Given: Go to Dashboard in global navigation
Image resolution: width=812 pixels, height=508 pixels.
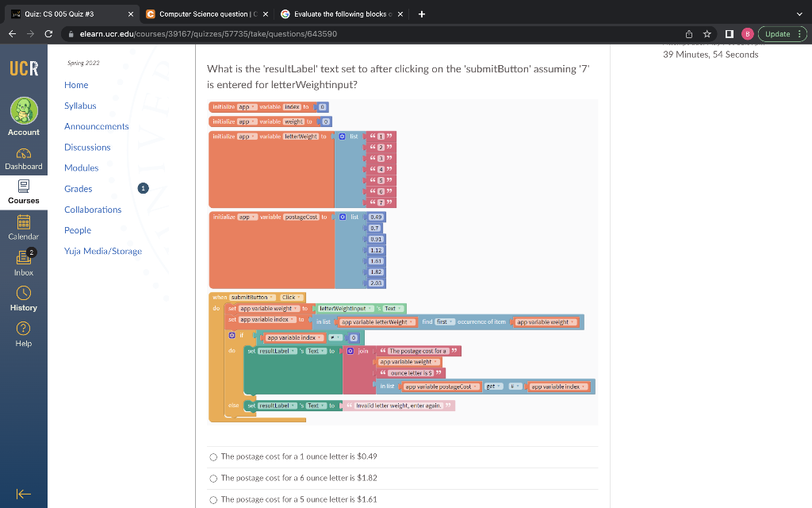Looking at the screenshot, I should (24, 159).
